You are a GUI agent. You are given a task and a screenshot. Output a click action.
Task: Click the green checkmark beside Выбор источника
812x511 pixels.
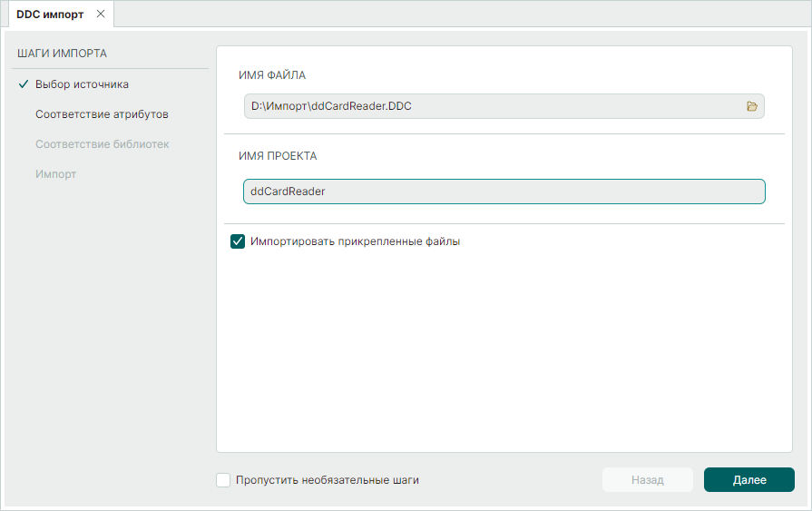coord(24,84)
